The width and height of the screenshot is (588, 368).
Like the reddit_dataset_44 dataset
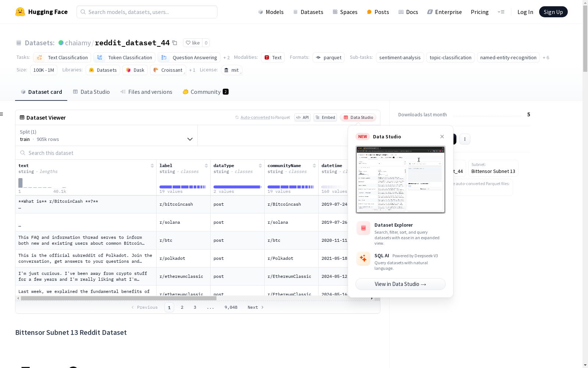tap(193, 43)
